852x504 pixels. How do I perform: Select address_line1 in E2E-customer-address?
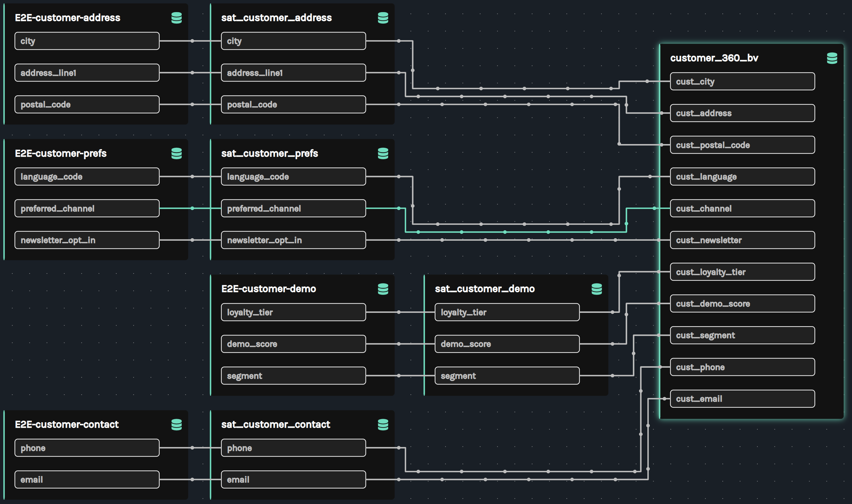coord(87,73)
